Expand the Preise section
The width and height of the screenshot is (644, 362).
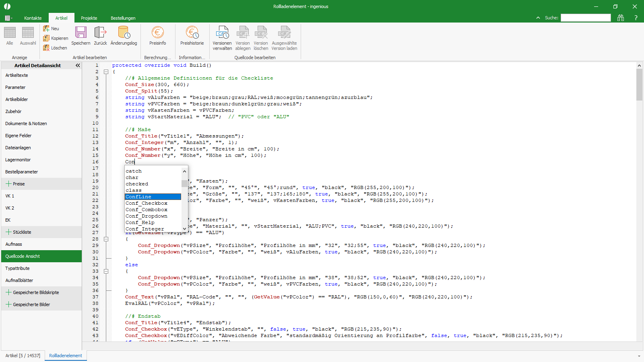[8, 184]
